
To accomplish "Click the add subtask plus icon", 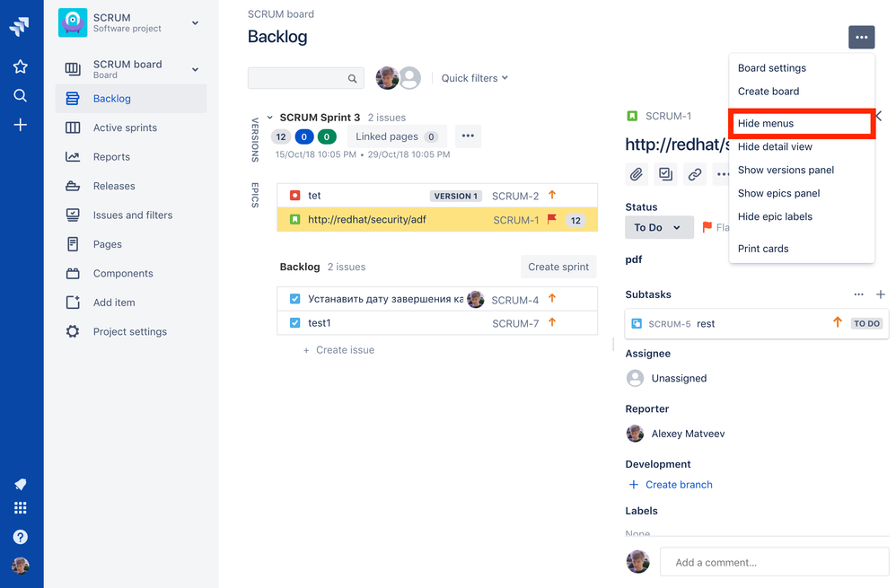I will point(881,294).
